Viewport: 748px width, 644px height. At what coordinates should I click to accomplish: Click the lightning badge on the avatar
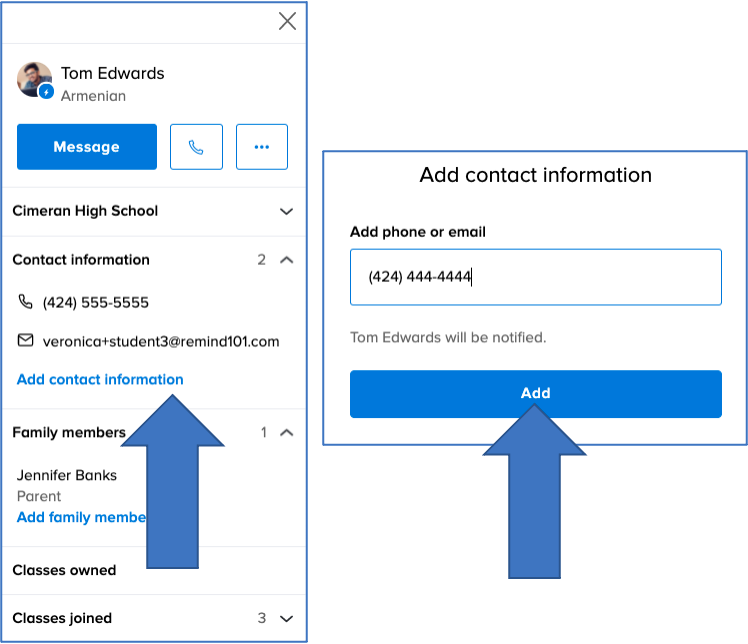46,92
